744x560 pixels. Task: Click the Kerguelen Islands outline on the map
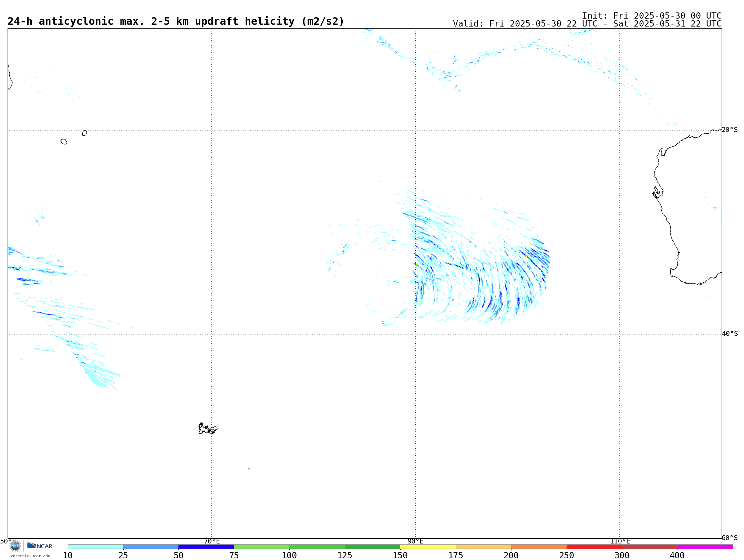(x=208, y=428)
